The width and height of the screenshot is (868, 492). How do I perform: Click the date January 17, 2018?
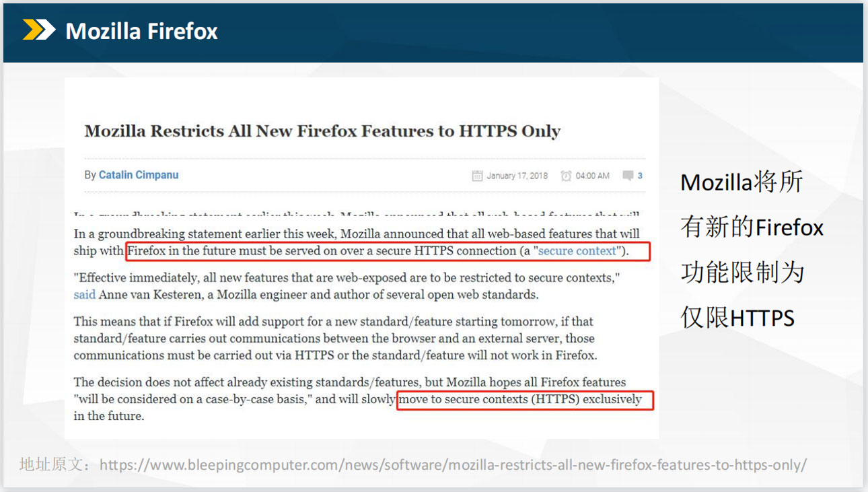pos(517,176)
